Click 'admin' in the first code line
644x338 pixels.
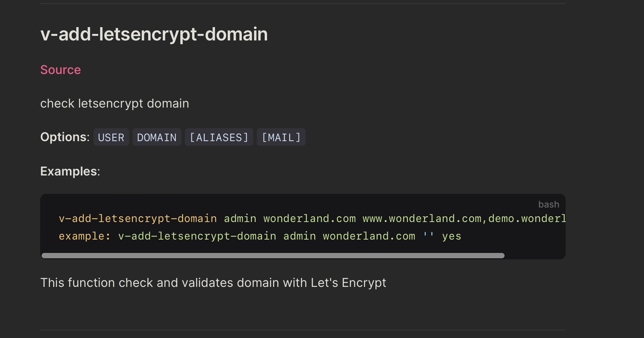240,219
